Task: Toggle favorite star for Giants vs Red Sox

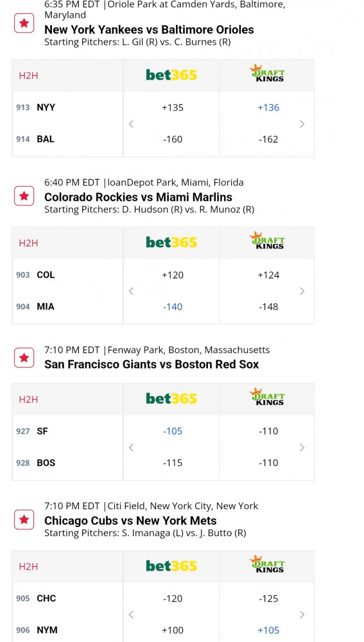Action: (x=24, y=358)
